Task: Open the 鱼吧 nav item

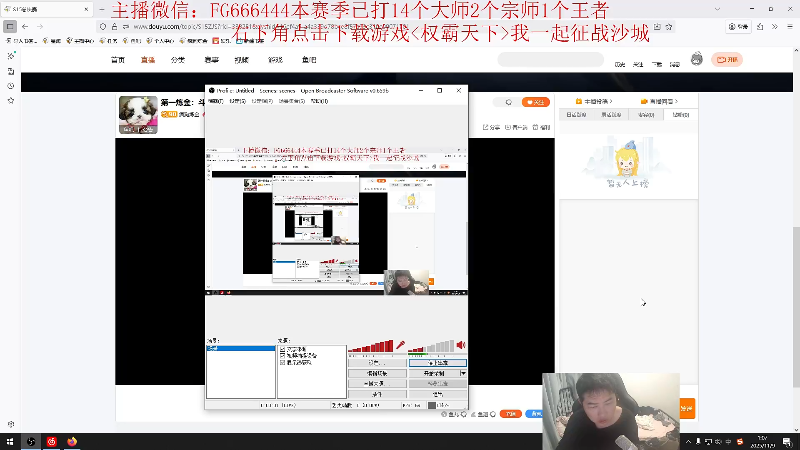Action: (x=309, y=60)
